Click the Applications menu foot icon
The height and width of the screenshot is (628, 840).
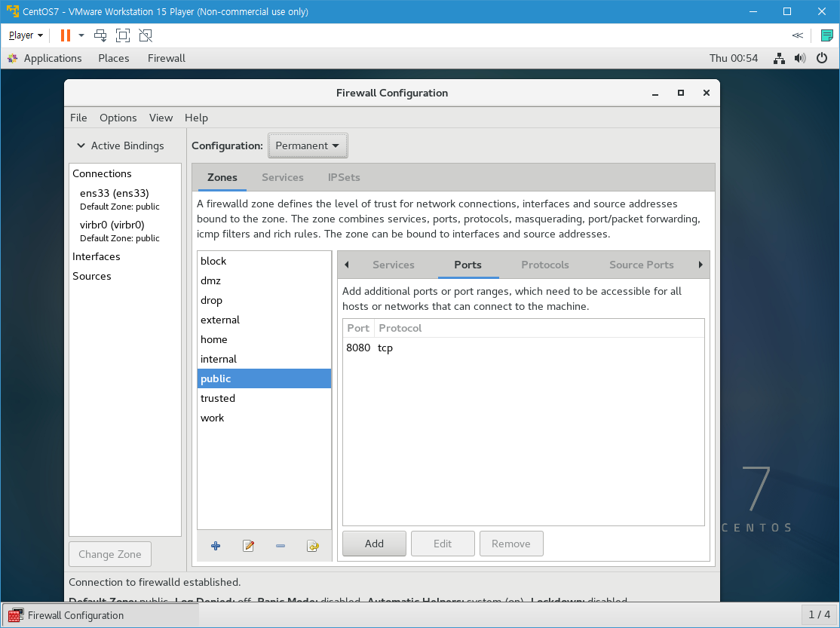tap(13, 58)
